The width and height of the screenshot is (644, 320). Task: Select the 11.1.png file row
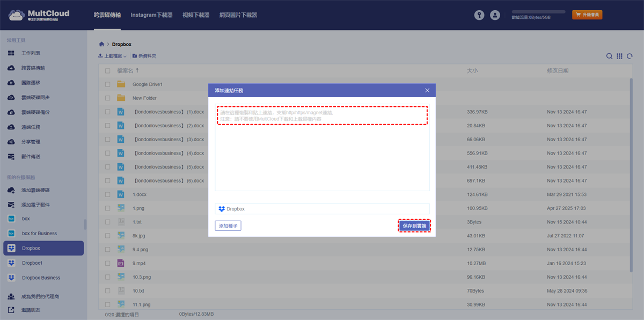365,304
